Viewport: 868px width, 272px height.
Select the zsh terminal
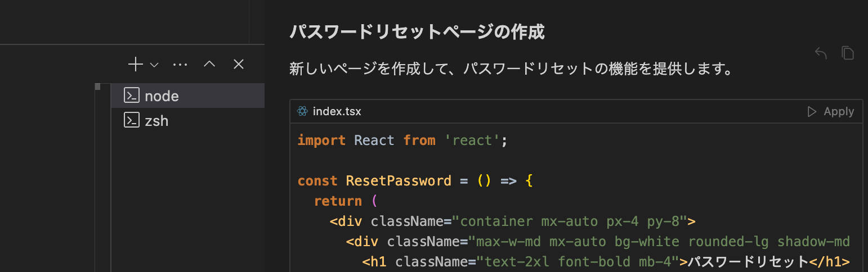click(x=187, y=120)
